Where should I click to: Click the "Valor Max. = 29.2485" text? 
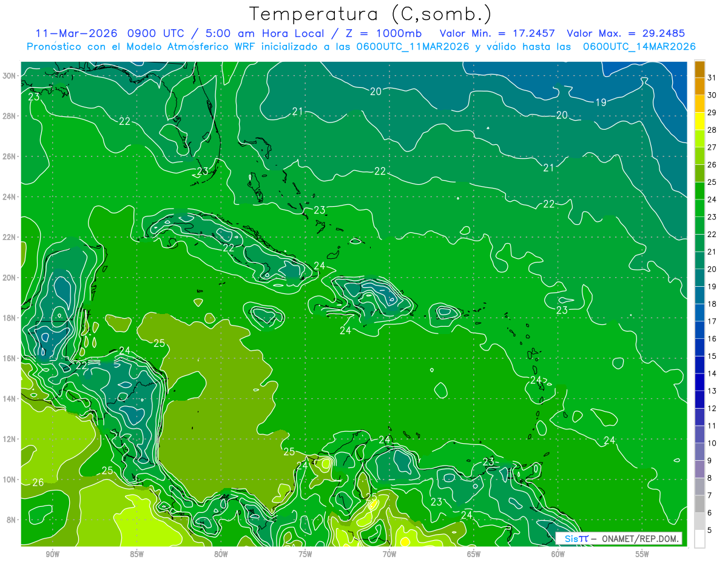pyautogui.click(x=626, y=33)
